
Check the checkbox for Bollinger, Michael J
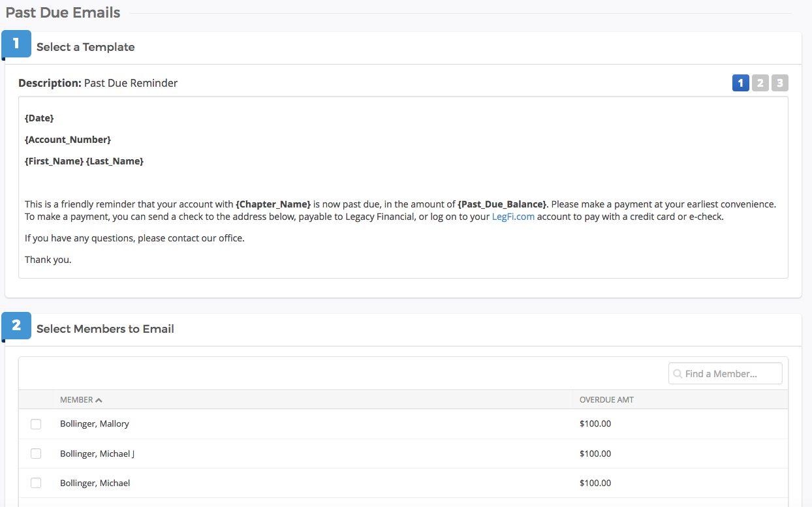(36, 453)
